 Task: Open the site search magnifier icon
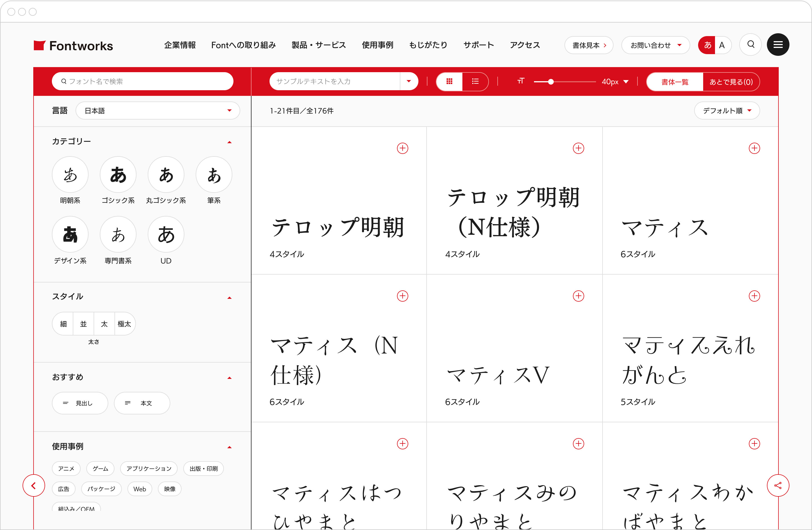click(750, 45)
